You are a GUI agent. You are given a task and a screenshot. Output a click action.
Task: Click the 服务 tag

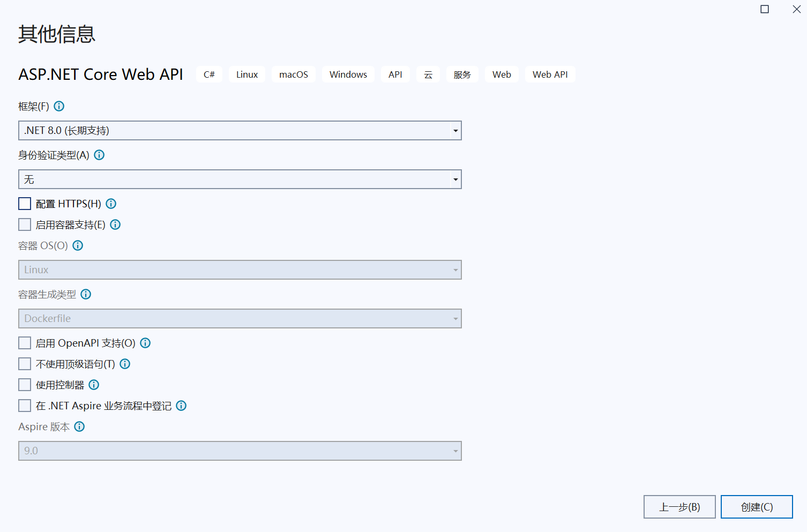click(462, 74)
